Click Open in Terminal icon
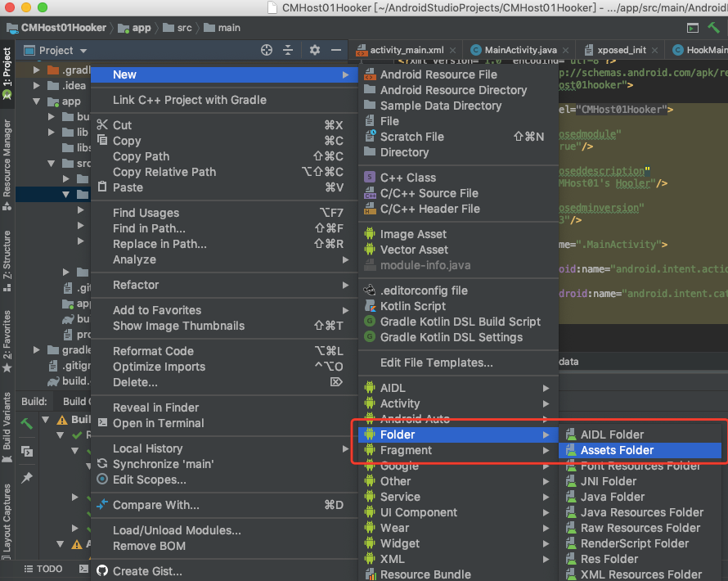Image resolution: width=728 pixels, height=581 pixels. click(x=102, y=422)
